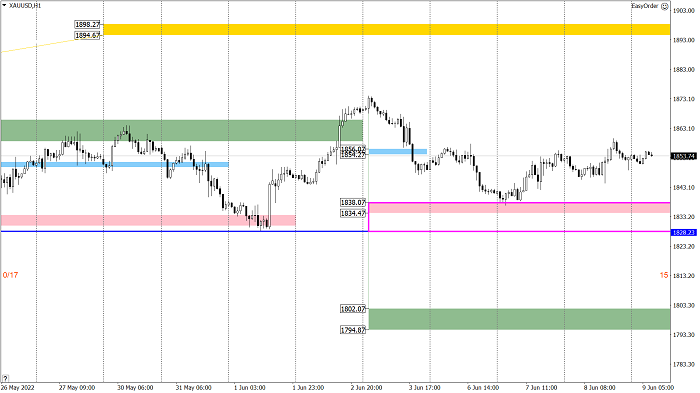Click the 31 May 06:00 time label

[x=193, y=388]
